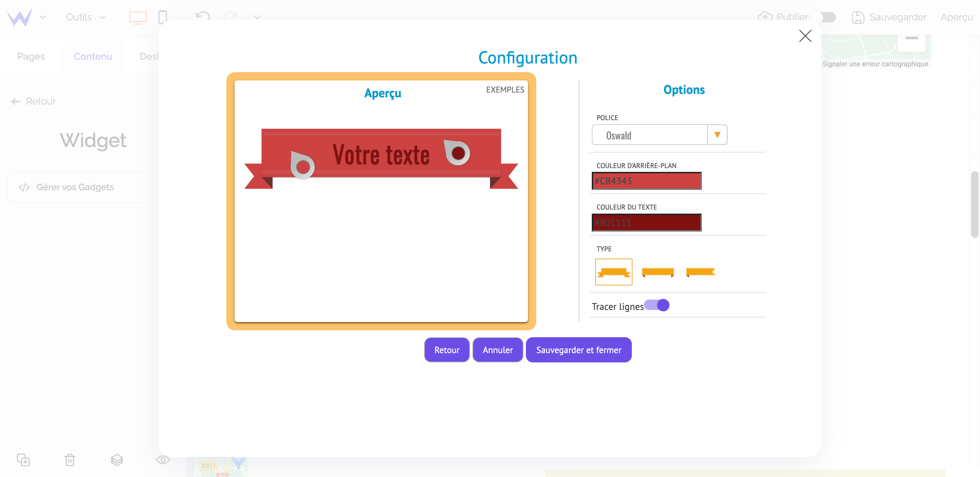The width and height of the screenshot is (980, 477).
Task: Toggle the eye visibility icon
Action: pos(163,459)
